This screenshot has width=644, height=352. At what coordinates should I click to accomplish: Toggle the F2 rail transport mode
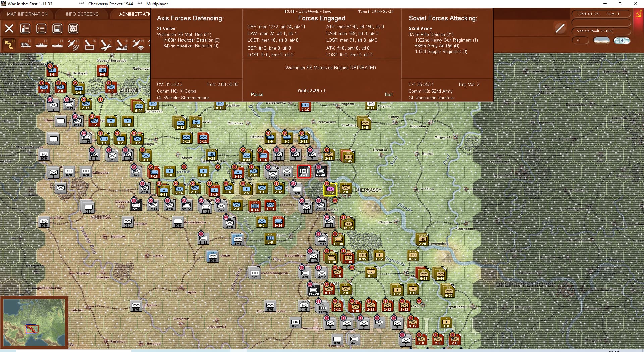click(x=25, y=44)
